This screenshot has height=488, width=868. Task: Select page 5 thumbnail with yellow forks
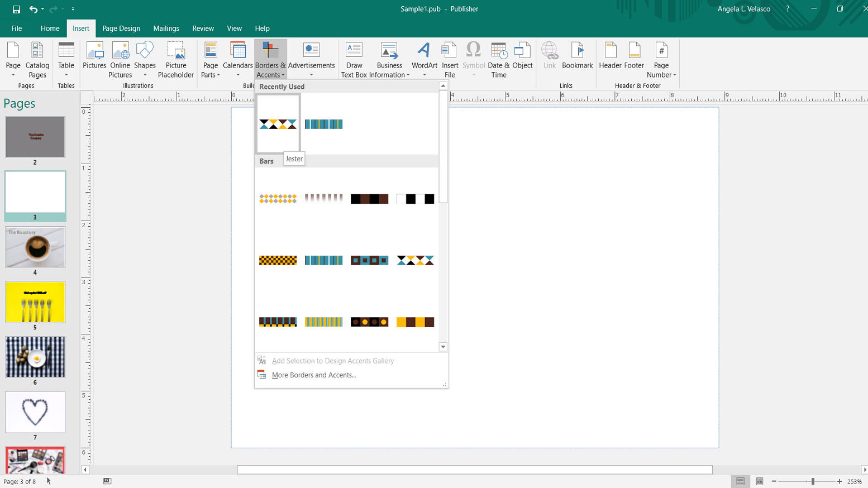(35, 302)
